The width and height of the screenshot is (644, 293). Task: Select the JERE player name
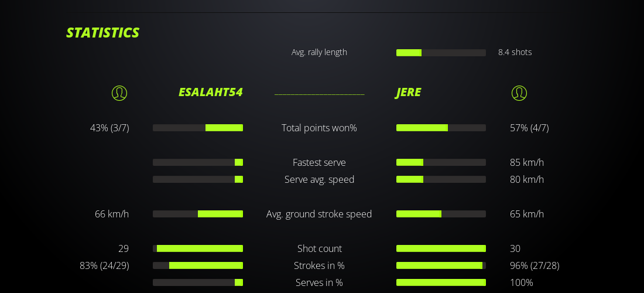(x=409, y=93)
